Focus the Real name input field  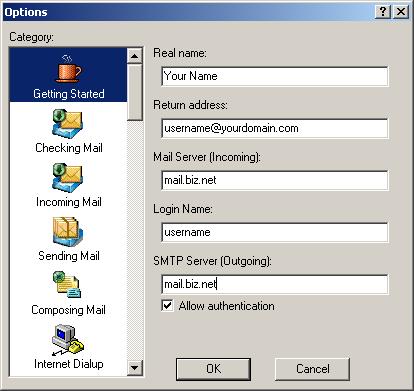(x=275, y=76)
